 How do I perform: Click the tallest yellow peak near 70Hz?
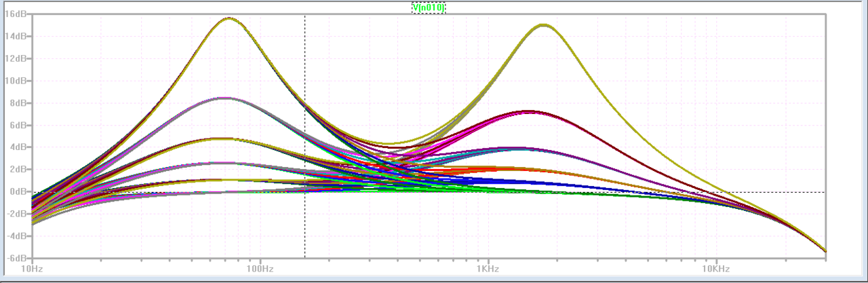[x=229, y=18]
